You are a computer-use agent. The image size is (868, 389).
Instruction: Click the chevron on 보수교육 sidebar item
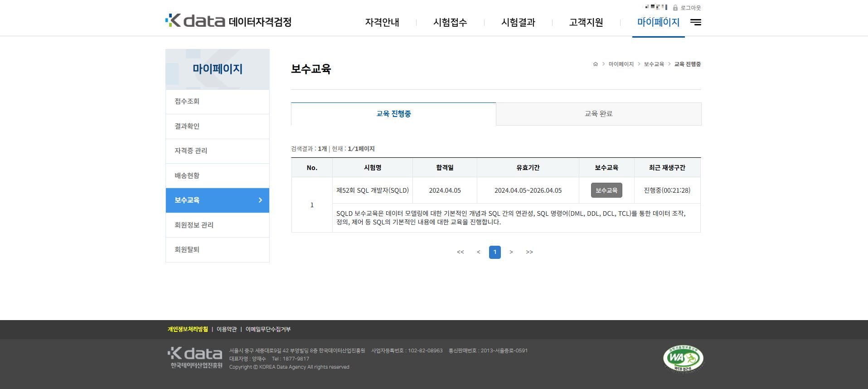pyautogui.click(x=260, y=200)
